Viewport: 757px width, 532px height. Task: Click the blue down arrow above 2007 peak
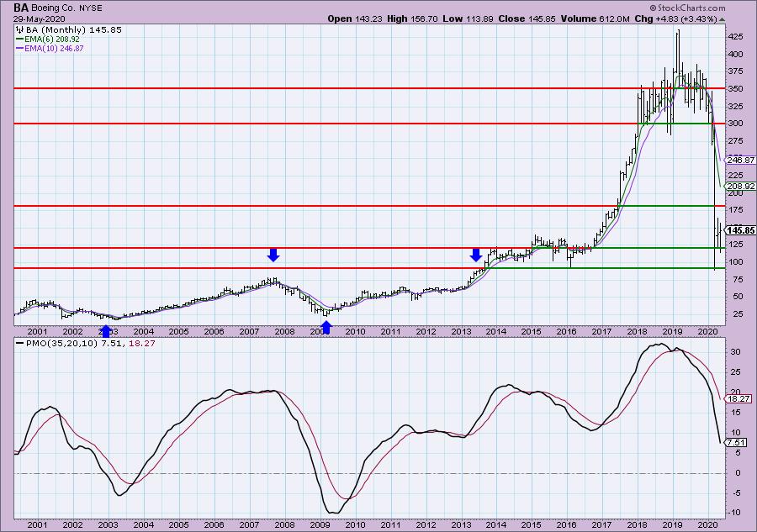tap(273, 255)
